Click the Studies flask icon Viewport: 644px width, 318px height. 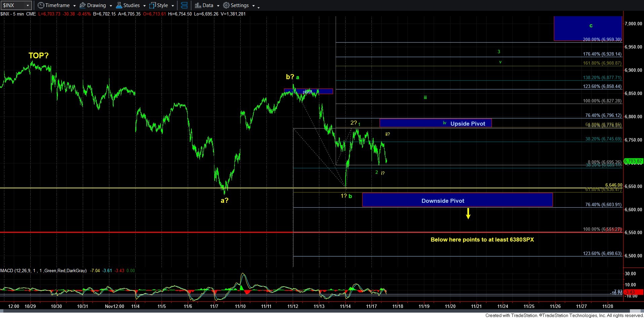click(x=119, y=5)
